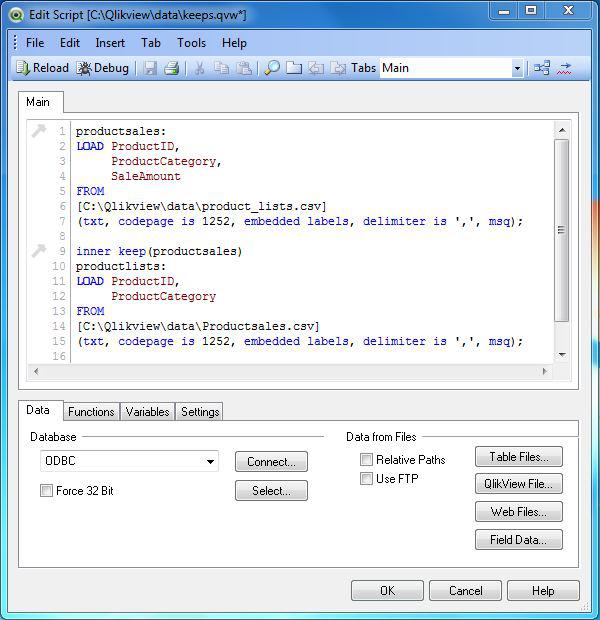Start the Debug tool with bug icon

point(102,68)
